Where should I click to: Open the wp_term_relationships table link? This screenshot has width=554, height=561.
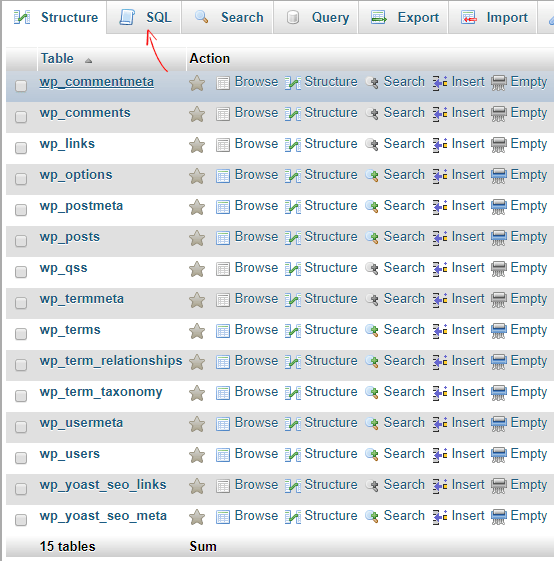point(111,361)
